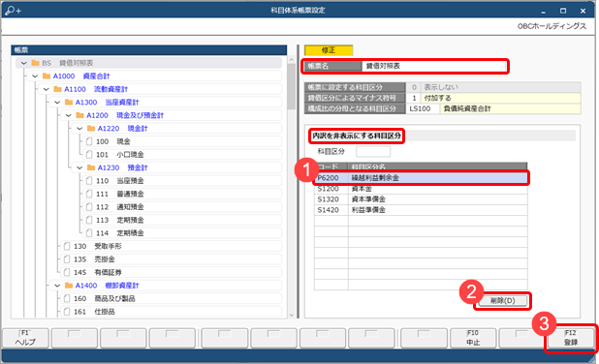The image size is (599, 364).
Task: Click the 科目区分名 column header
Action: tap(437, 167)
